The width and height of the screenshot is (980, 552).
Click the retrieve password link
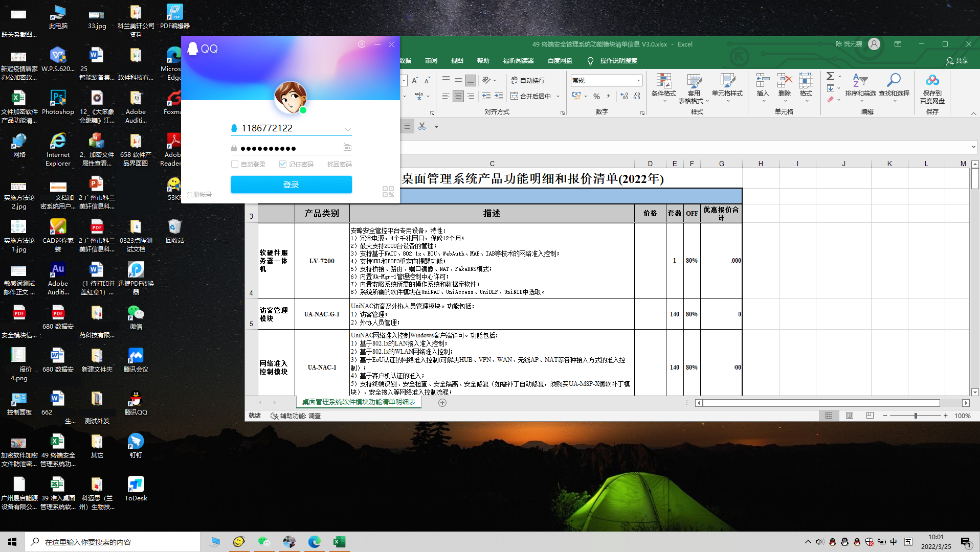tap(339, 164)
